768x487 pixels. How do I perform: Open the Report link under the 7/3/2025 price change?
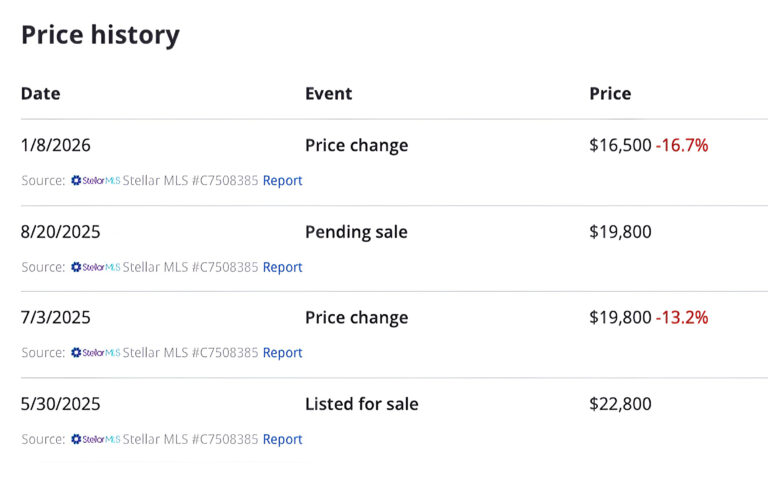pos(282,353)
